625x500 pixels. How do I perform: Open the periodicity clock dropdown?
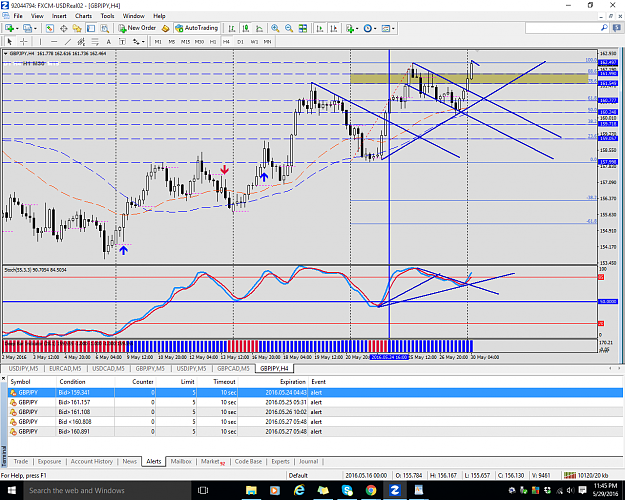pos(375,28)
